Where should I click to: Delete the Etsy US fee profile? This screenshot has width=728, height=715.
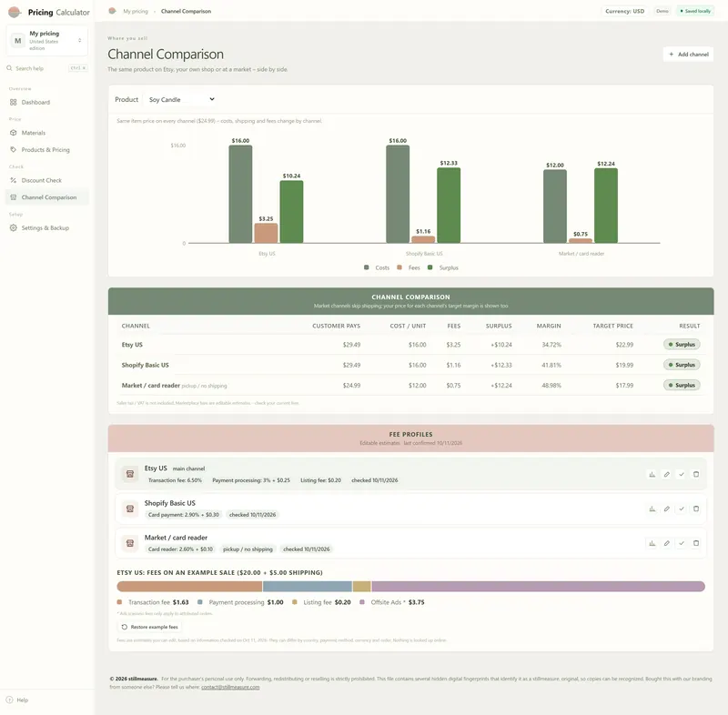(x=695, y=474)
